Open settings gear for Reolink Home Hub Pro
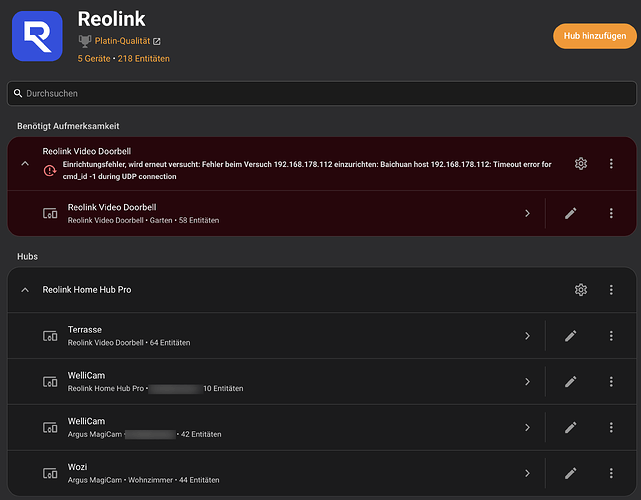 580,290
